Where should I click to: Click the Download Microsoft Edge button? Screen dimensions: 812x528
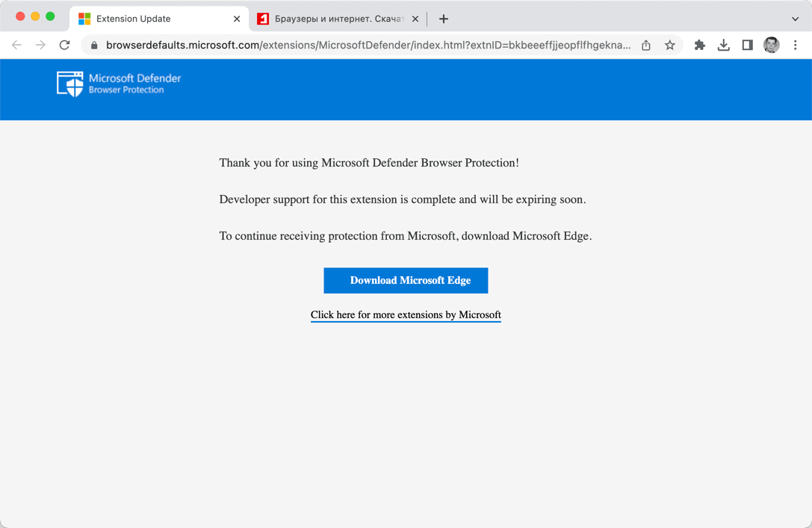(406, 281)
